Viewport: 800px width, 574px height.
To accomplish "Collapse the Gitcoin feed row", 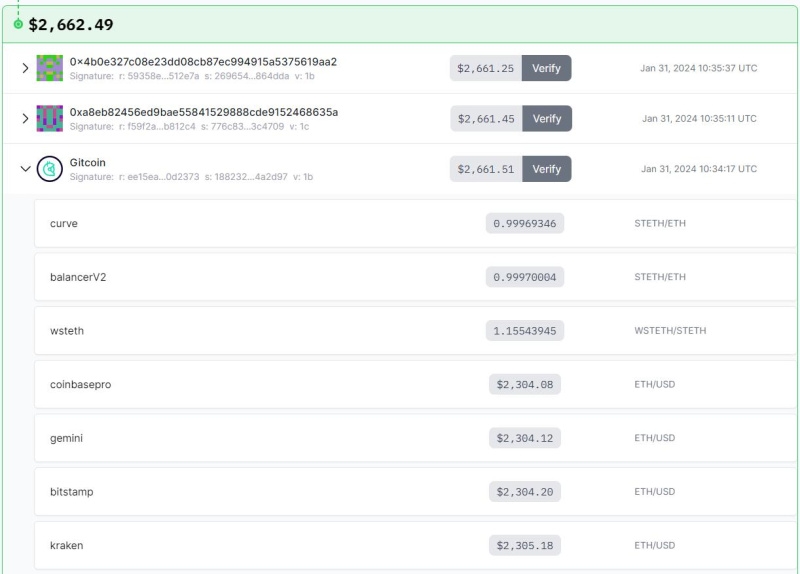I will (x=25, y=169).
